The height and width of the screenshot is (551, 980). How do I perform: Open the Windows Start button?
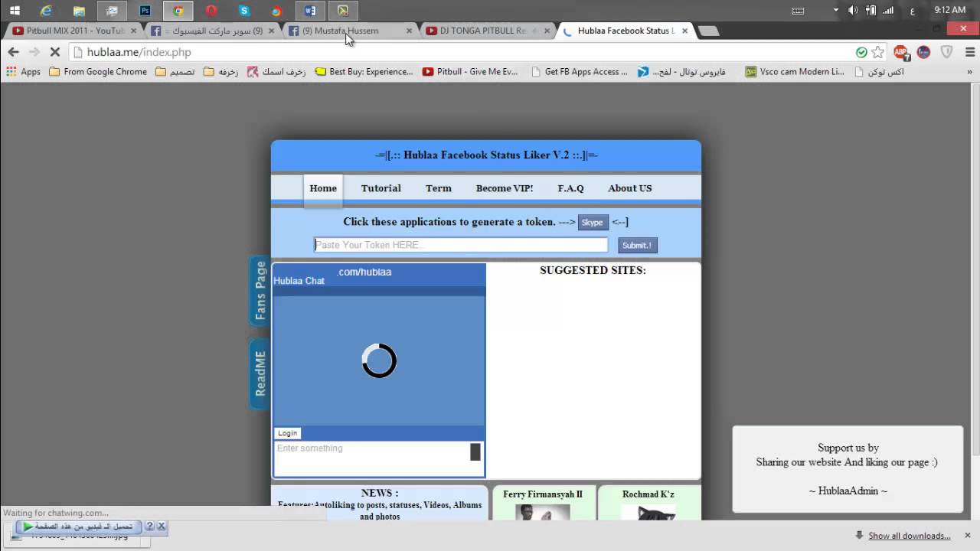(x=15, y=11)
